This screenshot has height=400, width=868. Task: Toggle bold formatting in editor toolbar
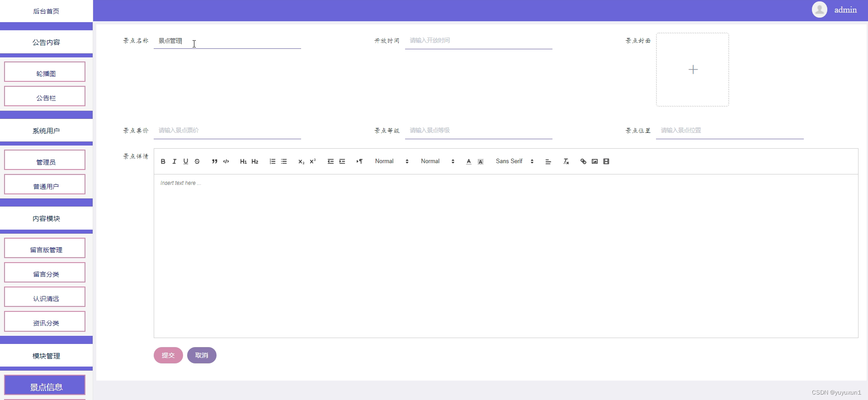coord(163,161)
